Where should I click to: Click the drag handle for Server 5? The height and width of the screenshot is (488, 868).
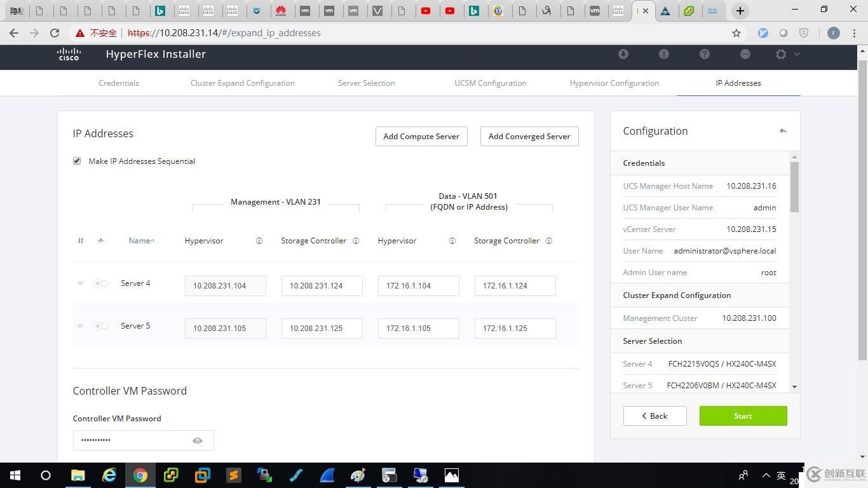tap(80, 326)
